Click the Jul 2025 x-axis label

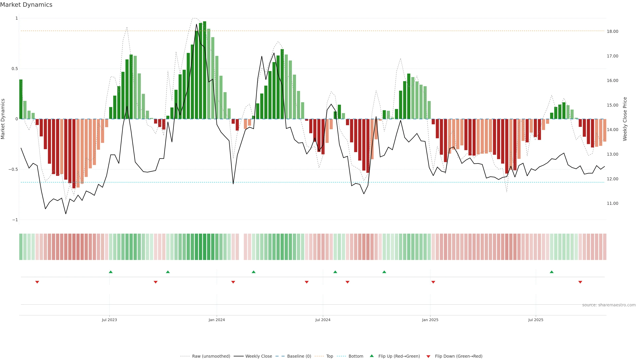(x=536, y=320)
